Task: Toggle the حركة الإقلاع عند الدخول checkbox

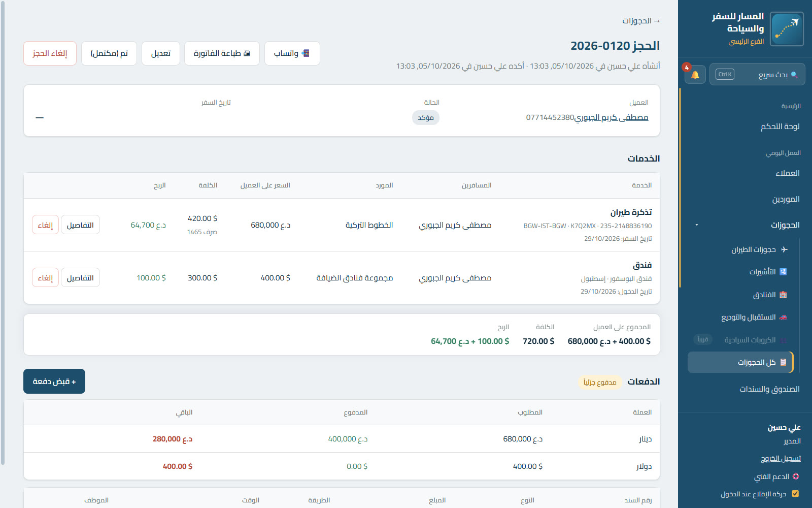Action: [795, 494]
